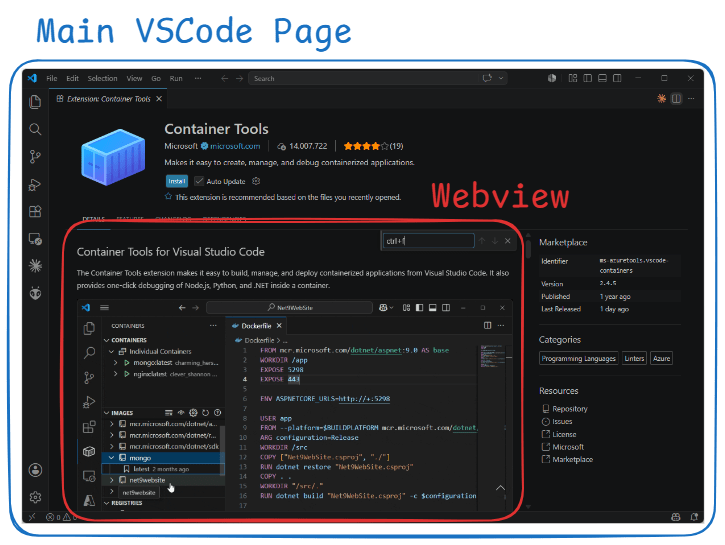The height and width of the screenshot is (545, 725).
Task: Open the Manage gear in activity bar
Action: (x=35, y=497)
